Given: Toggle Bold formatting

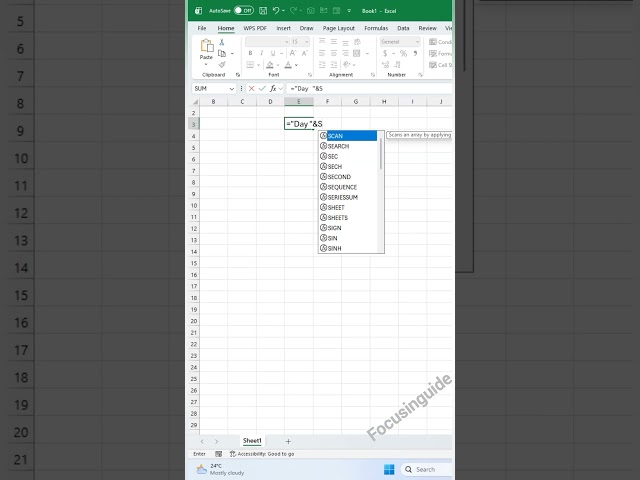Looking at the screenshot, I should pyautogui.click(x=250, y=53).
